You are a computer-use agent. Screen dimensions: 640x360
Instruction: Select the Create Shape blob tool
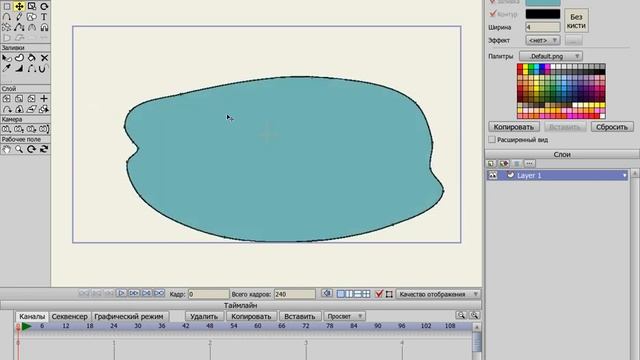(19, 58)
